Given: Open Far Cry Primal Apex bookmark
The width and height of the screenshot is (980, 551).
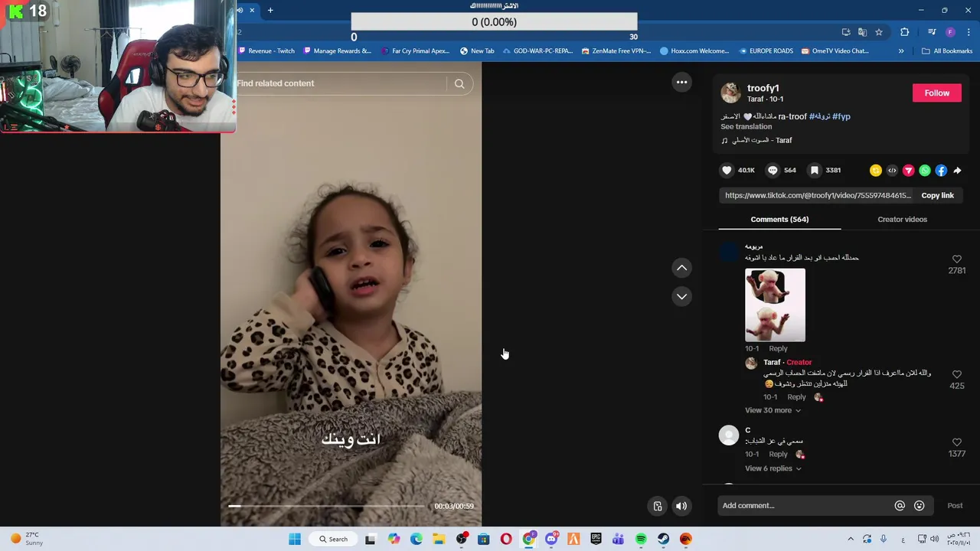Looking at the screenshot, I should click(416, 51).
